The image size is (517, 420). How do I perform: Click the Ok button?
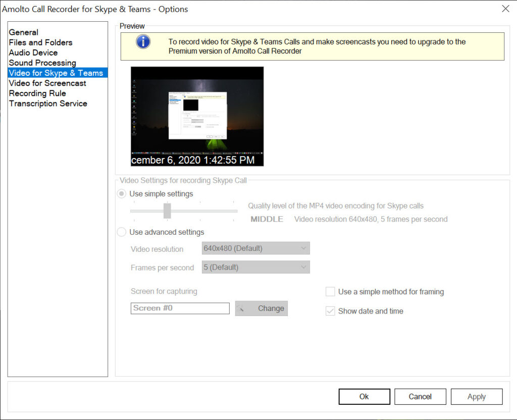point(365,397)
